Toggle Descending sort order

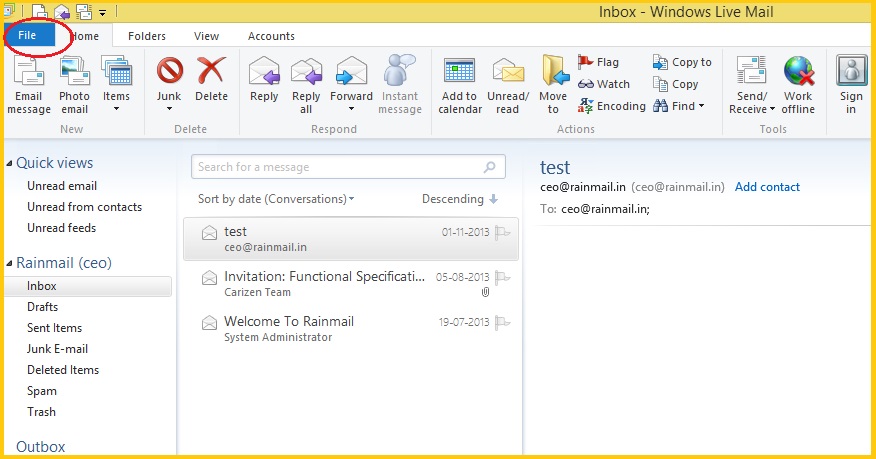(459, 199)
